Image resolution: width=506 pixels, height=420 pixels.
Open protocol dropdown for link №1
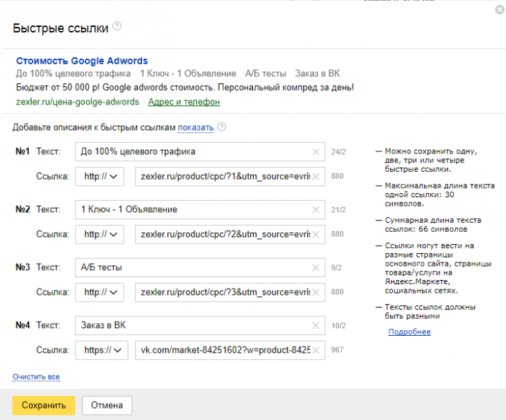pos(100,176)
